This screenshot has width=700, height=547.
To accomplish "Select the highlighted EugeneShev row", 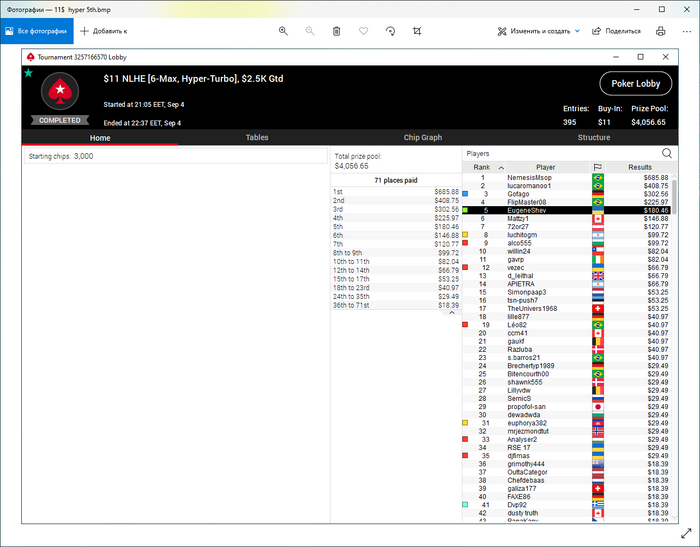I will (x=566, y=210).
